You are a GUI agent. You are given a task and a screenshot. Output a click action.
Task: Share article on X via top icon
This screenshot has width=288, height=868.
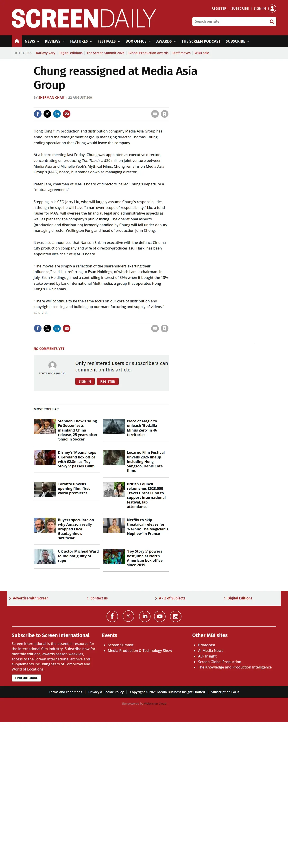(47, 114)
